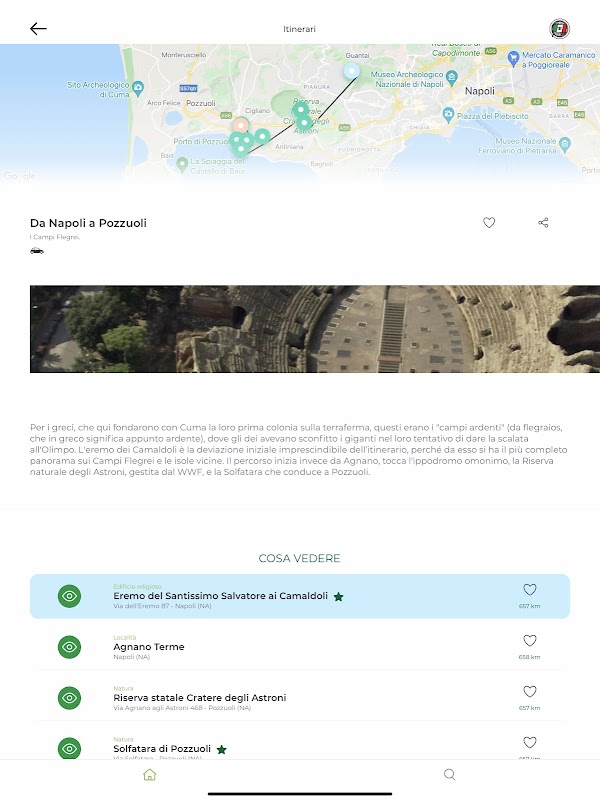600x800 pixels.
Task: Click the pink map marker near Pozzuoli
Action: pyautogui.click(x=240, y=125)
